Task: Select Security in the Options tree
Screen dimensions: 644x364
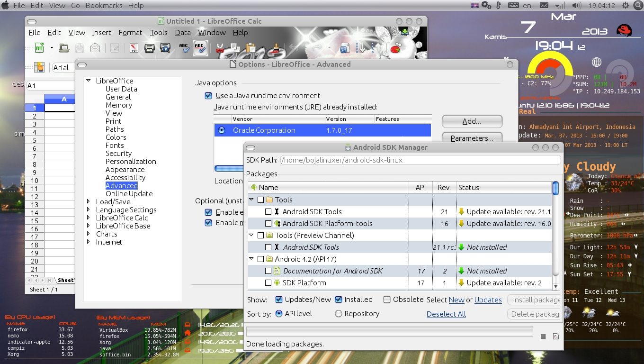Action: [x=118, y=154]
